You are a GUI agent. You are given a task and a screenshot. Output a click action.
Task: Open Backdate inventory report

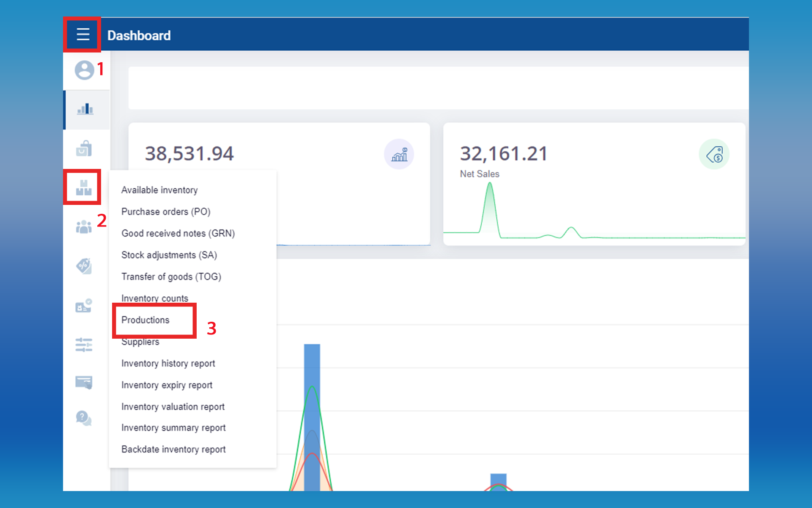coord(173,450)
